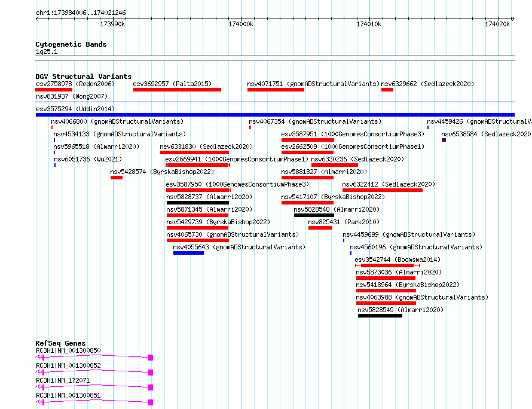Select nsv6051736 (Wu2021) variant label

pyautogui.click(x=88, y=159)
